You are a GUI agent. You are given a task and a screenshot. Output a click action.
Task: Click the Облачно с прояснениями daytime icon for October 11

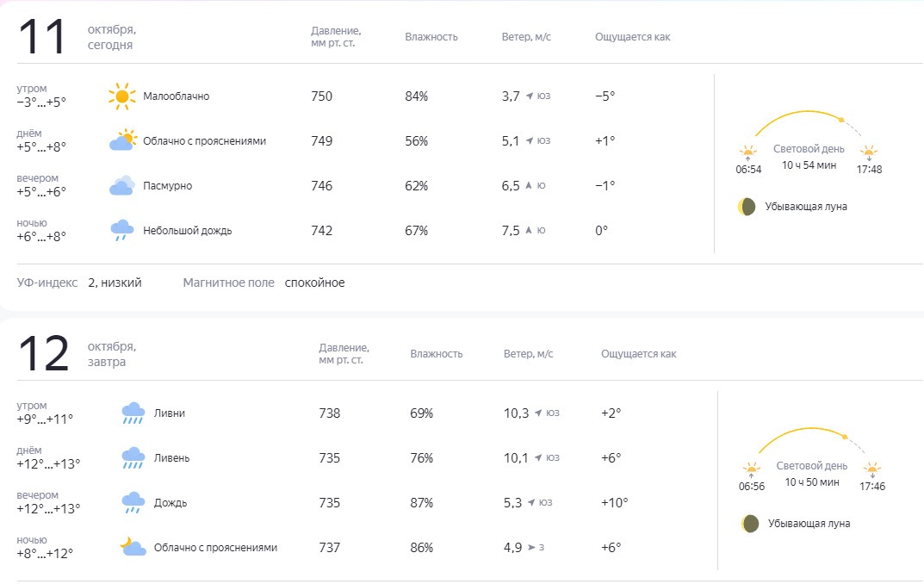pyautogui.click(x=122, y=140)
